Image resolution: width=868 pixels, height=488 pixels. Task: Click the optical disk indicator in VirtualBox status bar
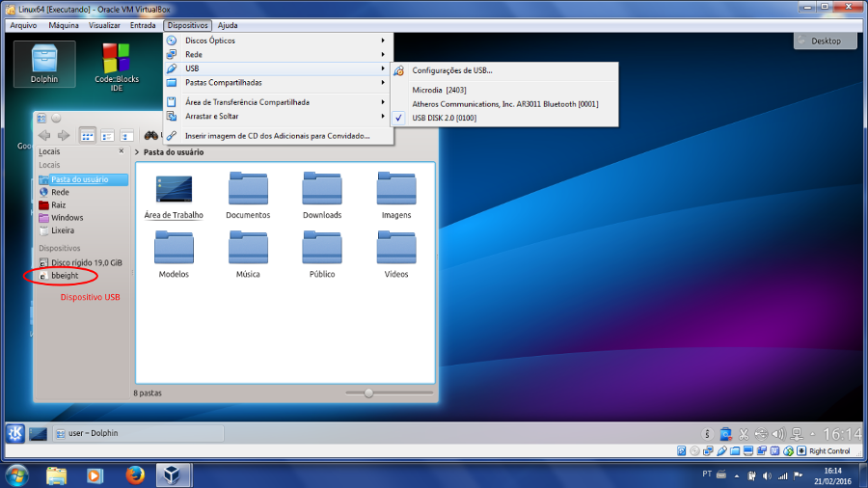[694, 451]
